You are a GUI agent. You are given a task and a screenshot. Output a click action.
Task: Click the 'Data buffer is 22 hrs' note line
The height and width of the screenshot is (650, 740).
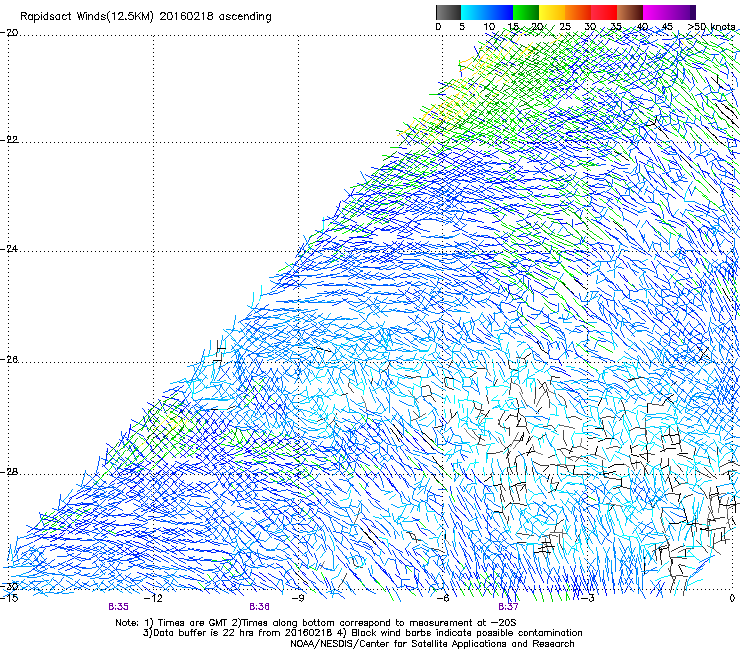point(362,633)
